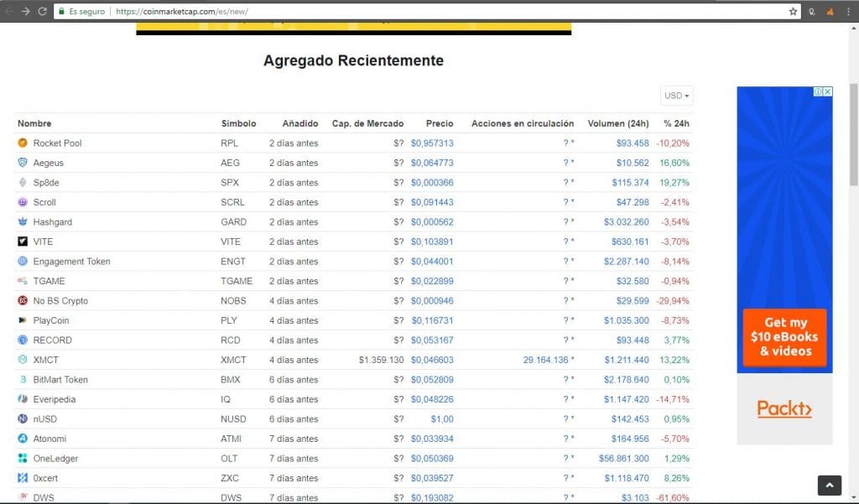Viewport: 859px width, 504px height.
Task: Click VITE price $0,103891
Action: pyautogui.click(x=432, y=242)
